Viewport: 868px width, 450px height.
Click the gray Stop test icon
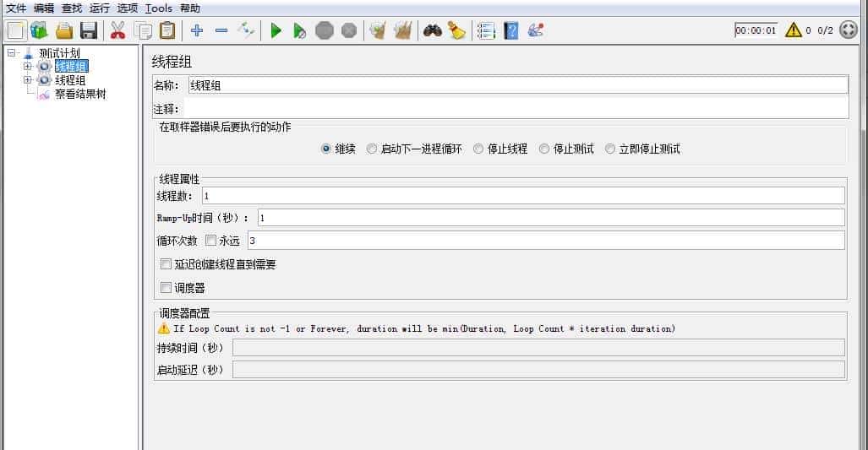tap(325, 30)
